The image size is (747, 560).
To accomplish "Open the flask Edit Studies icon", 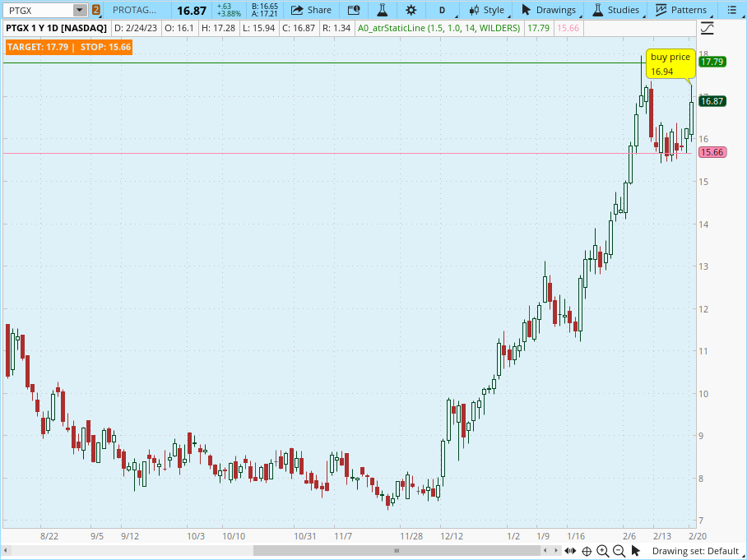I will pos(382,10).
